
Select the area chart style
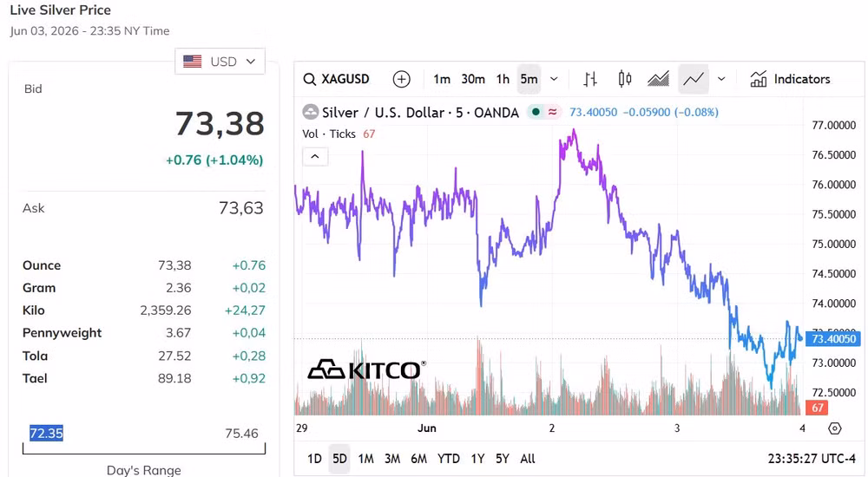point(658,79)
